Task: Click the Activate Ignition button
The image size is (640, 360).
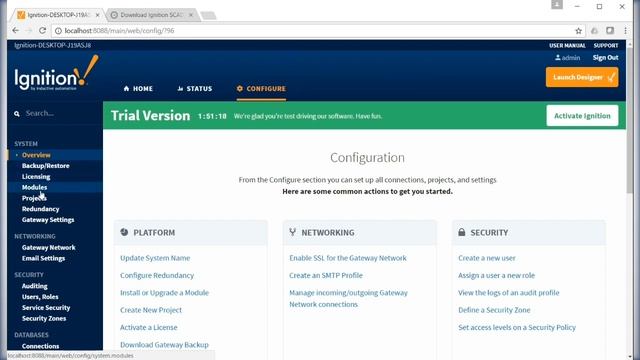Action: click(582, 116)
